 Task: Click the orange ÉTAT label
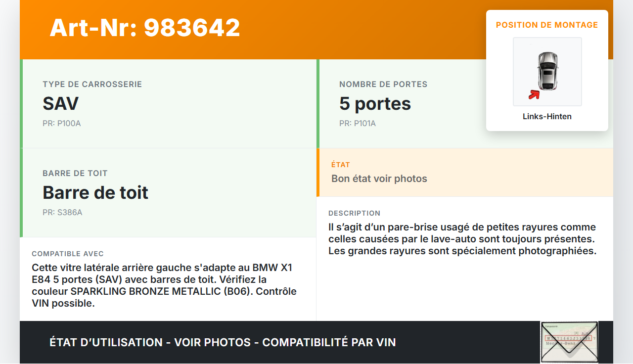pyautogui.click(x=341, y=165)
